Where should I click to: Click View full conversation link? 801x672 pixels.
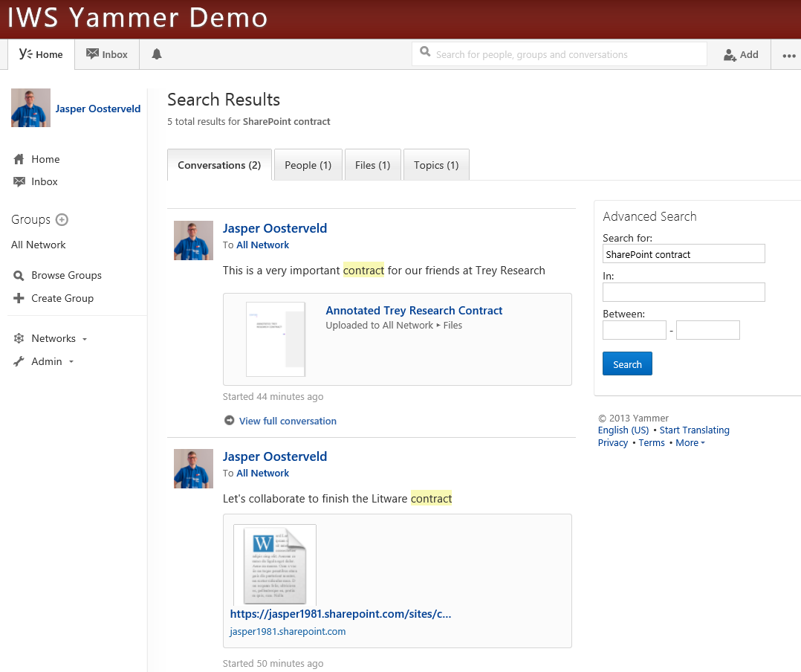tap(288, 421)
